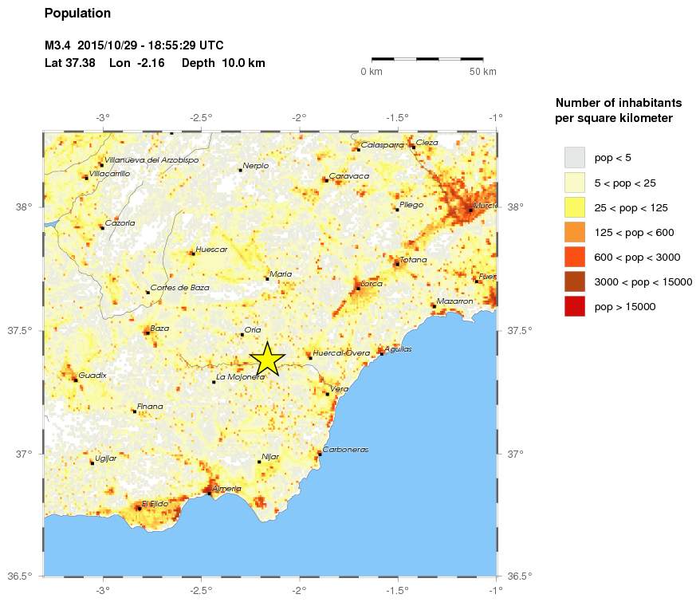Click the 'Villanueva del Arzobispo' label
The width and height of the screenshot is (700, 602).
151,160
